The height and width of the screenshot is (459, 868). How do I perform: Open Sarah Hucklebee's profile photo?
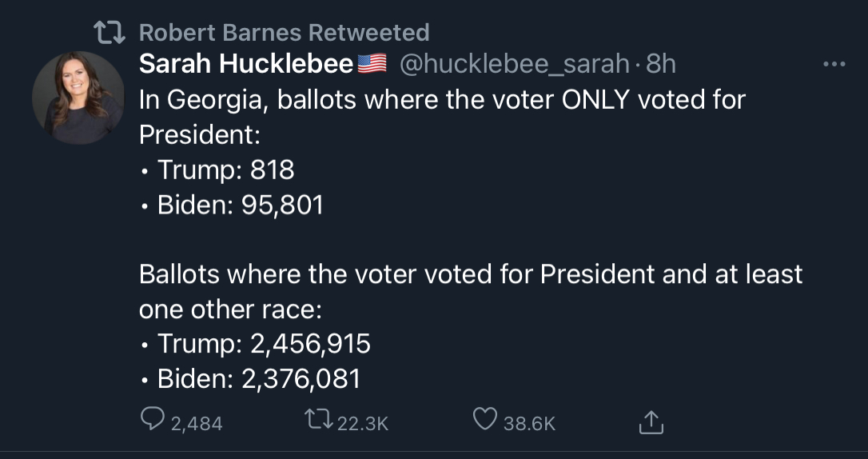[x=78, y=98]
